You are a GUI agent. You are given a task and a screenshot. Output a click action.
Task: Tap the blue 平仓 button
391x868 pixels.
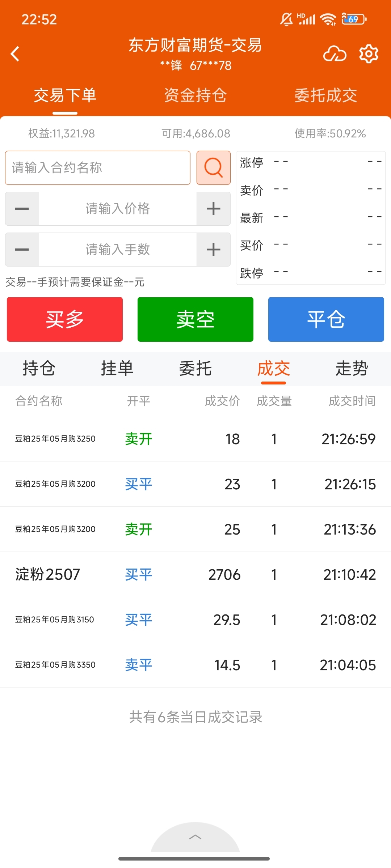coord(326,319)
